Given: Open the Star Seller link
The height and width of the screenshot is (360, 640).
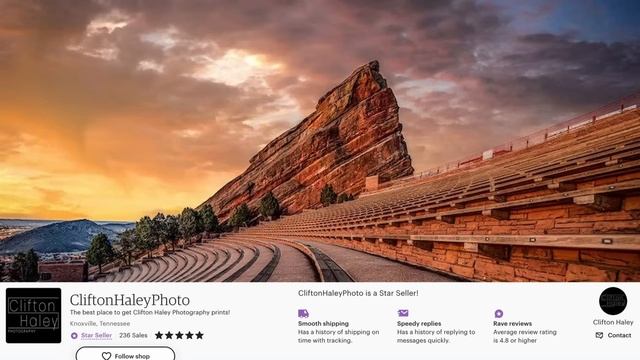Looking at the screenshot, I should tap(96, 335).
